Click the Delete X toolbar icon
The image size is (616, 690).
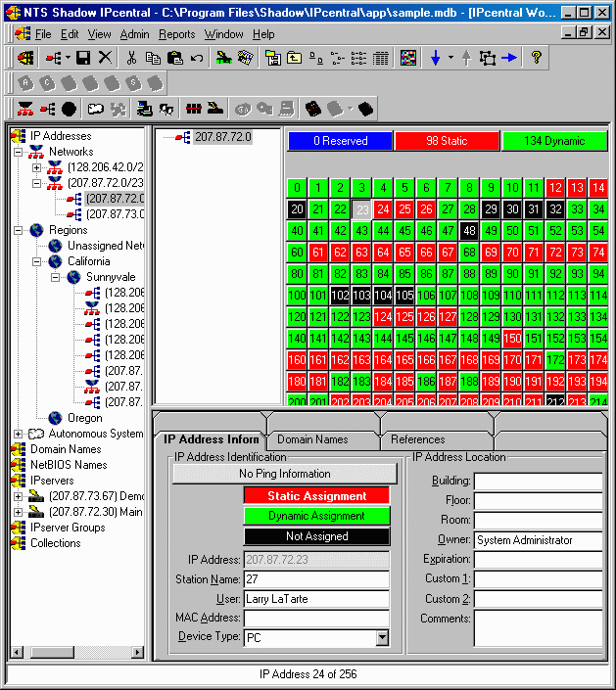coord(105,58)
